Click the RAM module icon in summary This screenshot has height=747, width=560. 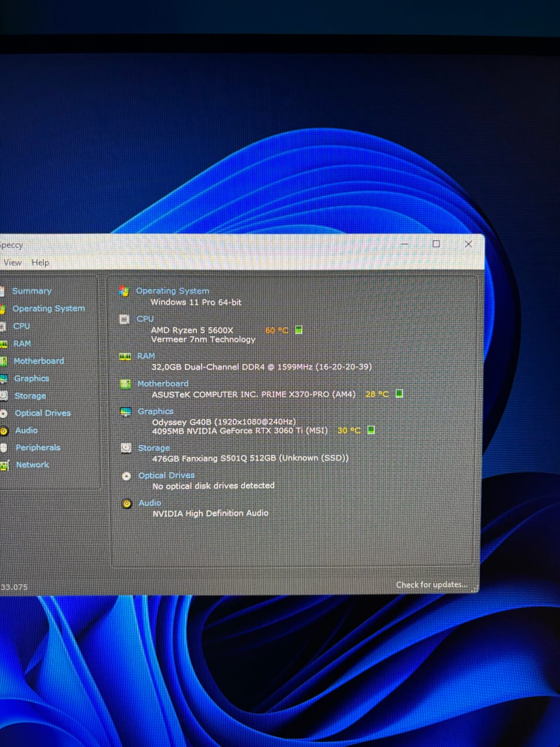coord(125,356)
